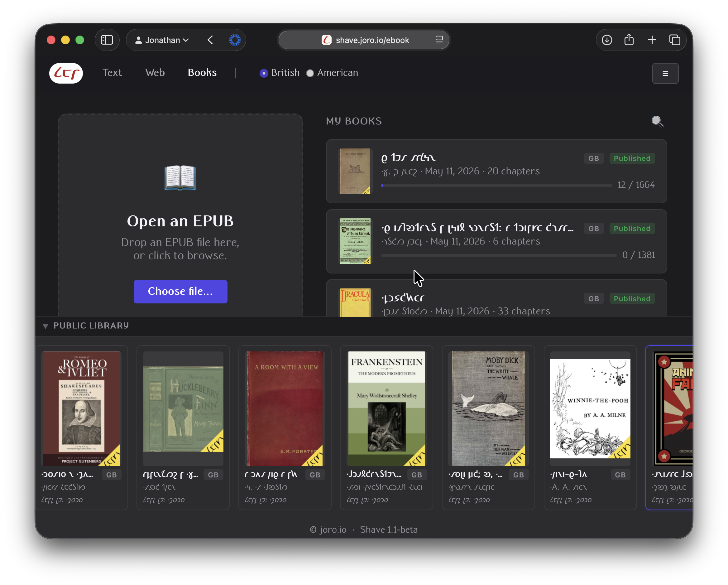Screen dimensions: 728x585
Task: Open the hamburger menu button
Action: click(x=665, y=73)
